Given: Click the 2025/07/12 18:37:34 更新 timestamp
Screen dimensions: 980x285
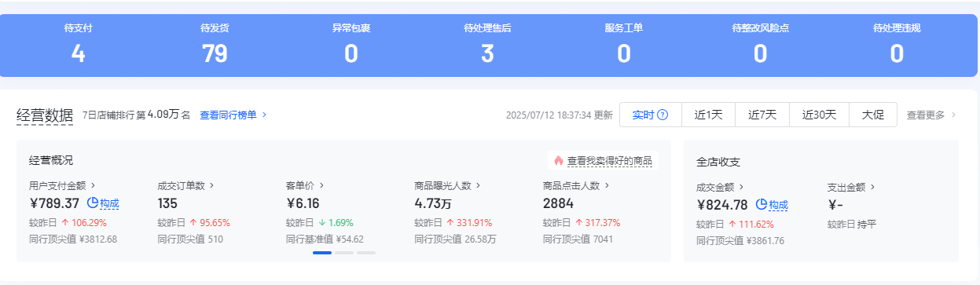Looking at the screenshot, I should tap(560, 115).
